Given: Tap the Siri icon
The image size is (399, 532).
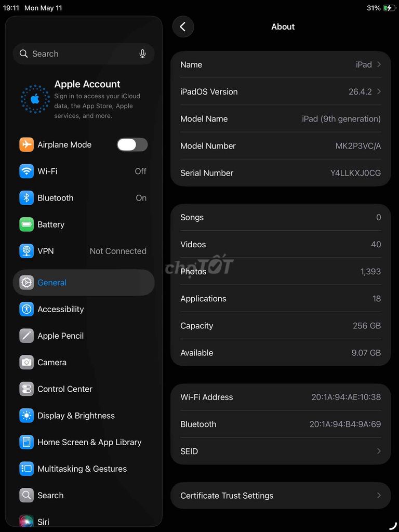Looking at the screenshot, I should tap(26, 522).
